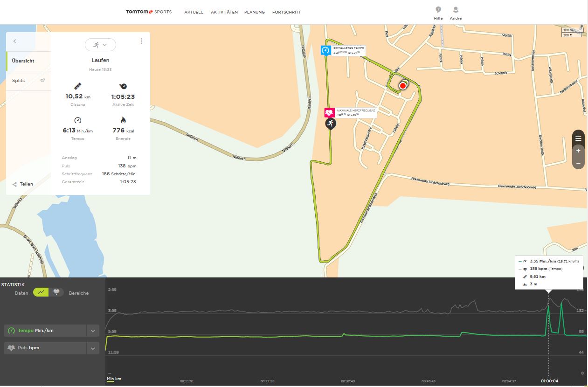Click the Teilen share link
The image size is (588, 387).
click(x=23, y=184)
